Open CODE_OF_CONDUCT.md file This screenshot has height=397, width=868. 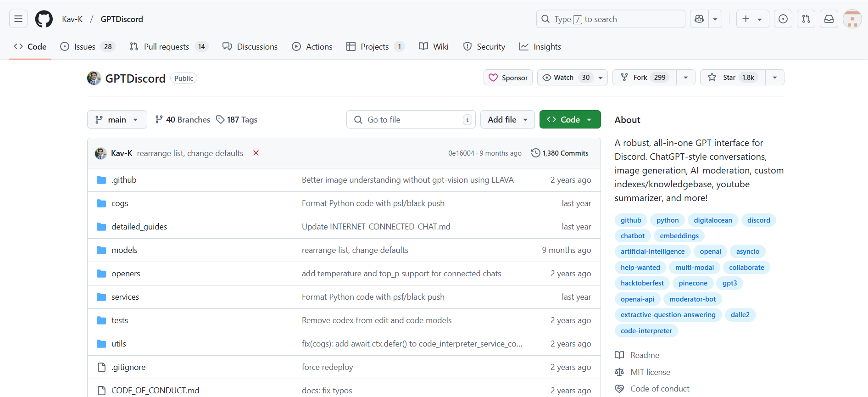[155, 391]
